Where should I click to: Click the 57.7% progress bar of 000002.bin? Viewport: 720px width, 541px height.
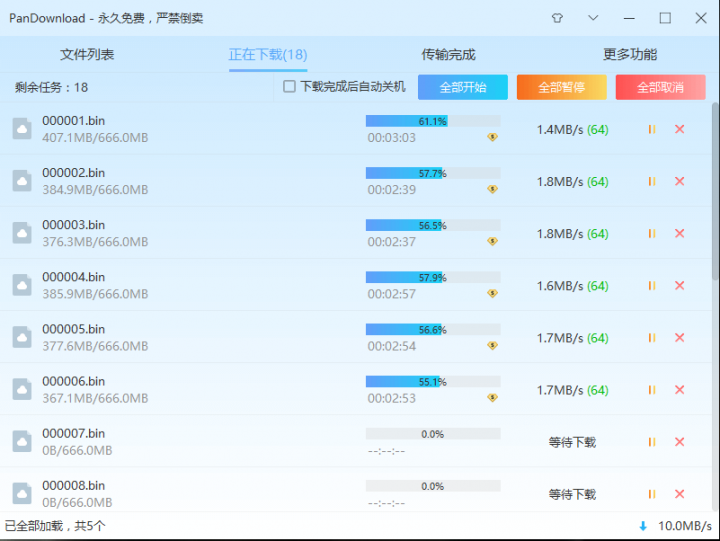pos(433,173)
